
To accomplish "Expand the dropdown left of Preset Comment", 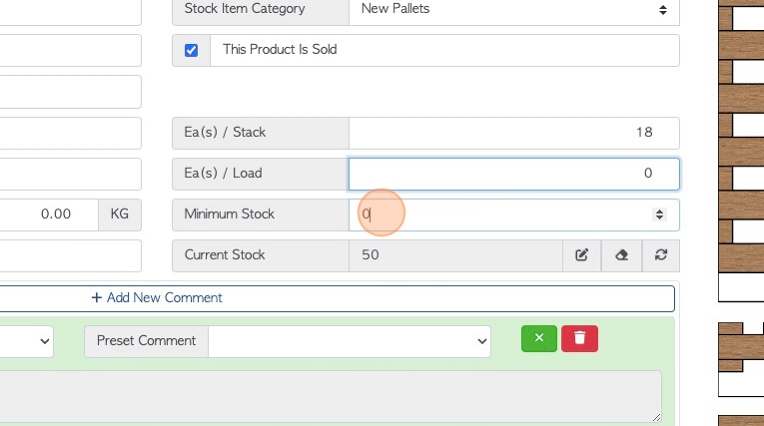I will pos(27,341).
